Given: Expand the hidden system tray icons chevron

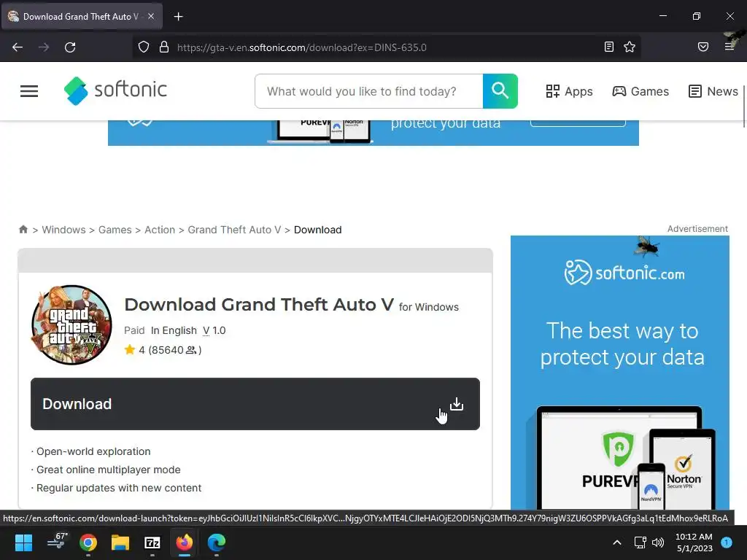Looking at the screenshot, I should point(617,542).
